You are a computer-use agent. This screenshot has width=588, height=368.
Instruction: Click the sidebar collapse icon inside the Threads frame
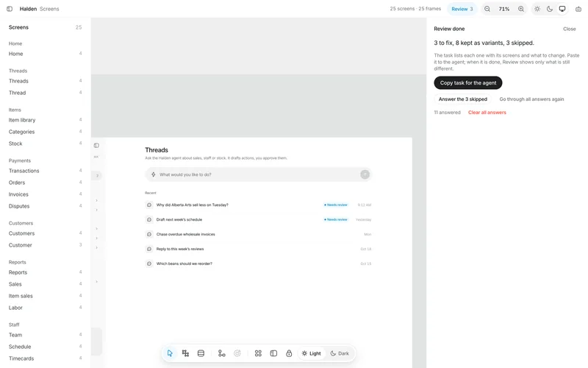click(x=96, y=145)
